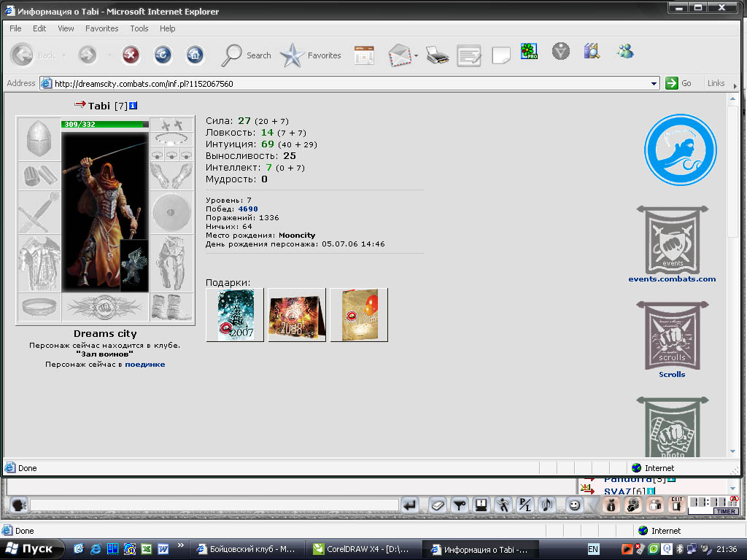747x560 pixels.
Task: Open Search pane in IE toolbar
Action: click(x=247, y=55)
